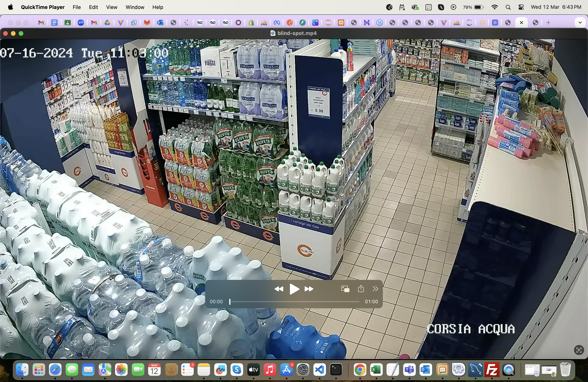Open Apple TV from the Dock
The width and height of the screenshot is (588, 382).
(x=254, y=370)
